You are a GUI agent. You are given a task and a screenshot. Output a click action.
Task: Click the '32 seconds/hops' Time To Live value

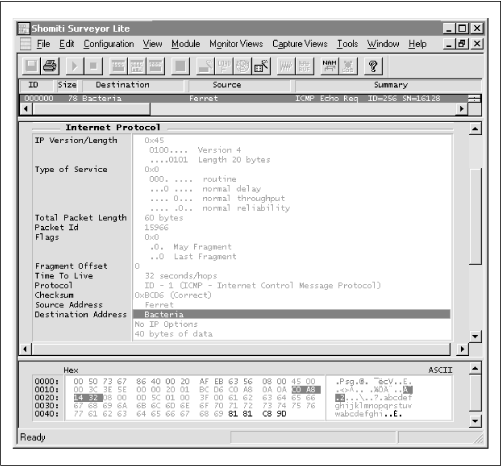[181, 276]
